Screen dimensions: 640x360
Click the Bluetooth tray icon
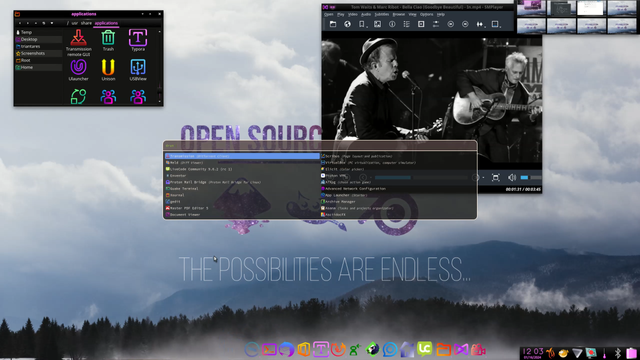(618, 353)
